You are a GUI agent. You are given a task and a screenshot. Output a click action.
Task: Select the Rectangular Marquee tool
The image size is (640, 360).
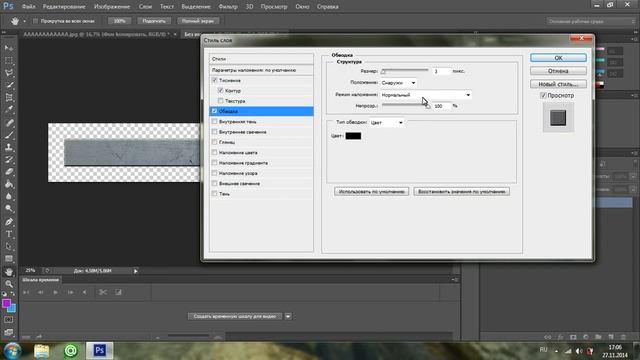(9, 60)
